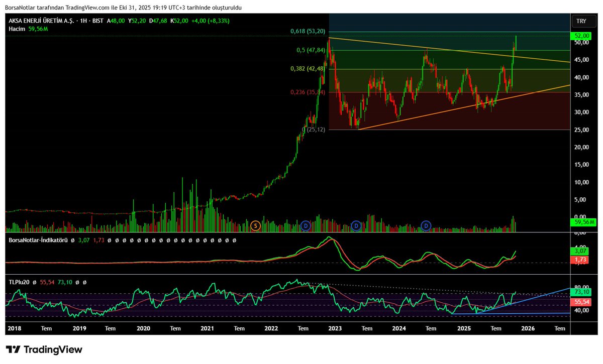Click the 2020 label on time axis

143,328
